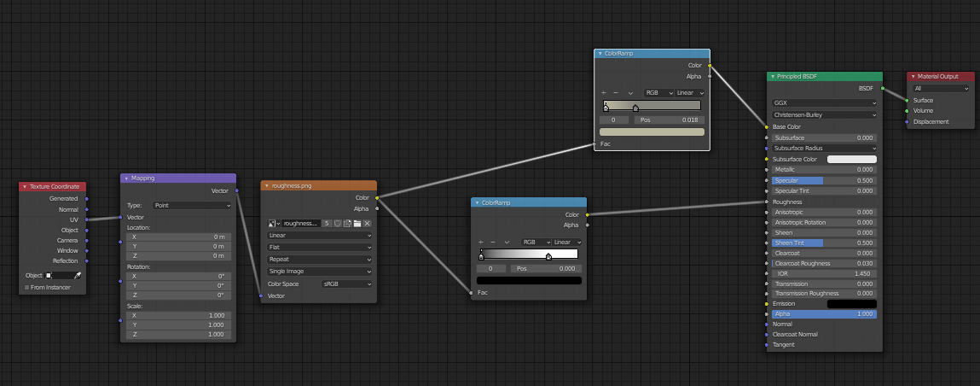Screen dimensions: 980x386
Task: Click the Displacement input socket
Action: 907,121
